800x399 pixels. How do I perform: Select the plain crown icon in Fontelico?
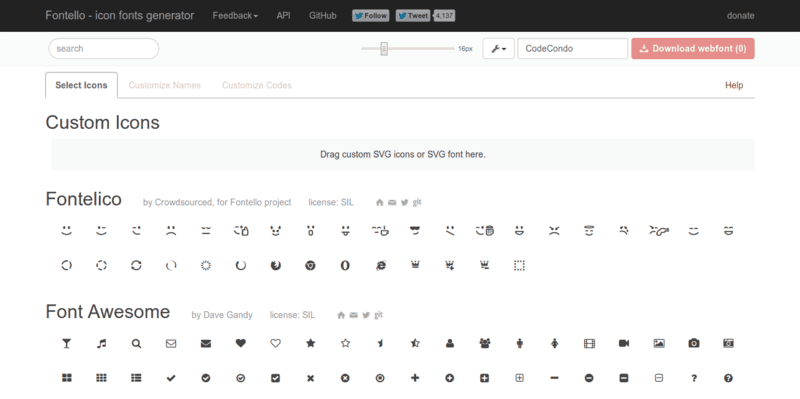point(415,265)
